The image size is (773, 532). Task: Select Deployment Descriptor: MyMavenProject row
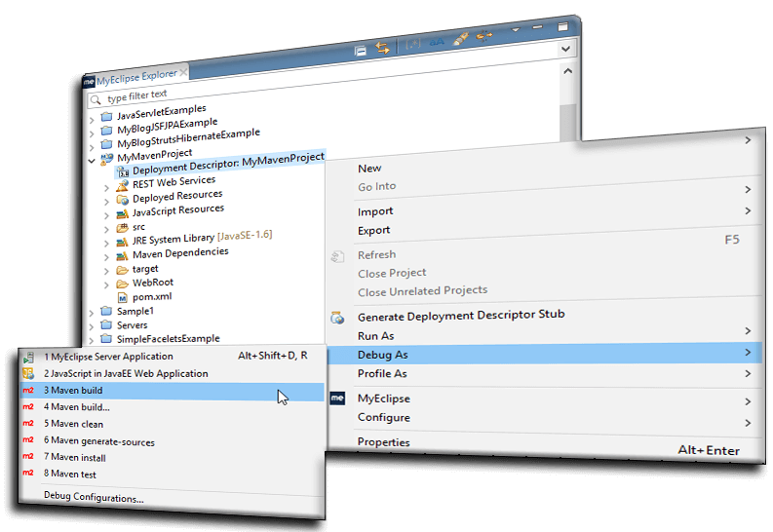(221, 164)
